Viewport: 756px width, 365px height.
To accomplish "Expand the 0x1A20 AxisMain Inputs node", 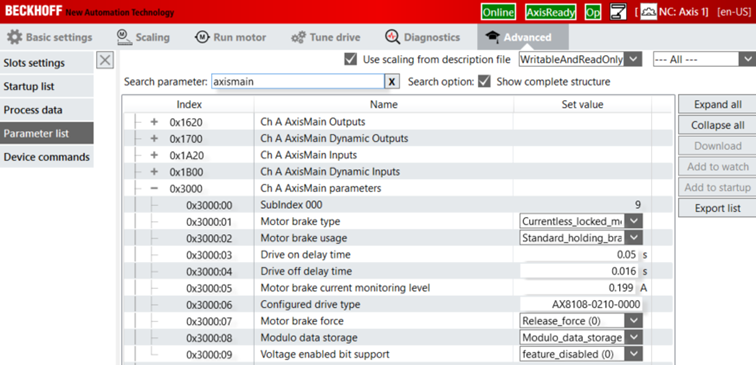I will pos(154,155).
